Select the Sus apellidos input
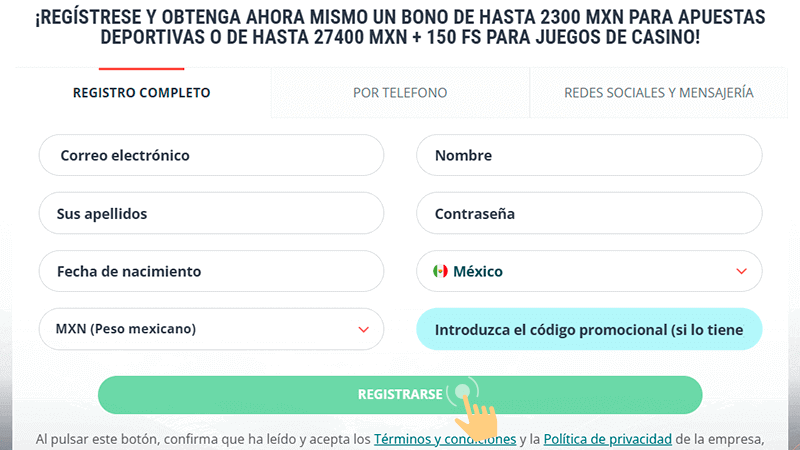Screen dimensions: 800x450 pos(212,213)
